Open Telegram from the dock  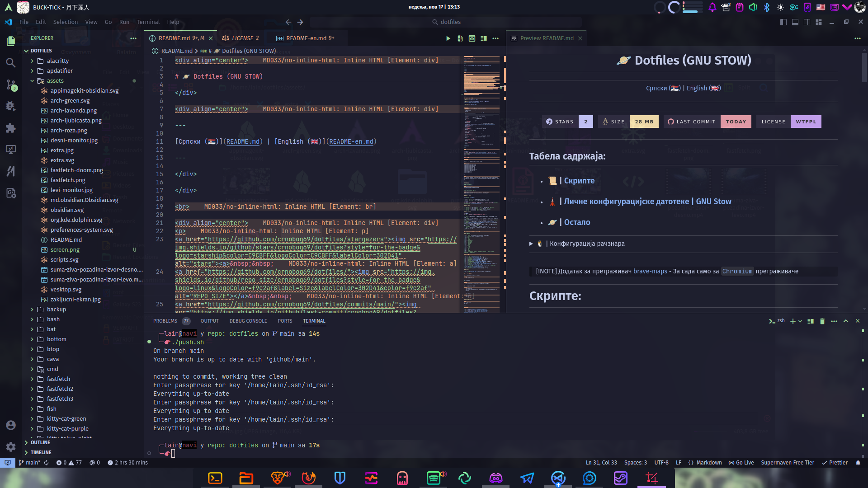pos(527,478)
